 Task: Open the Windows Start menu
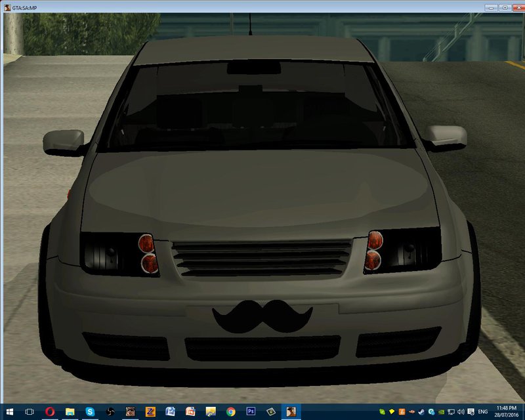10,411
